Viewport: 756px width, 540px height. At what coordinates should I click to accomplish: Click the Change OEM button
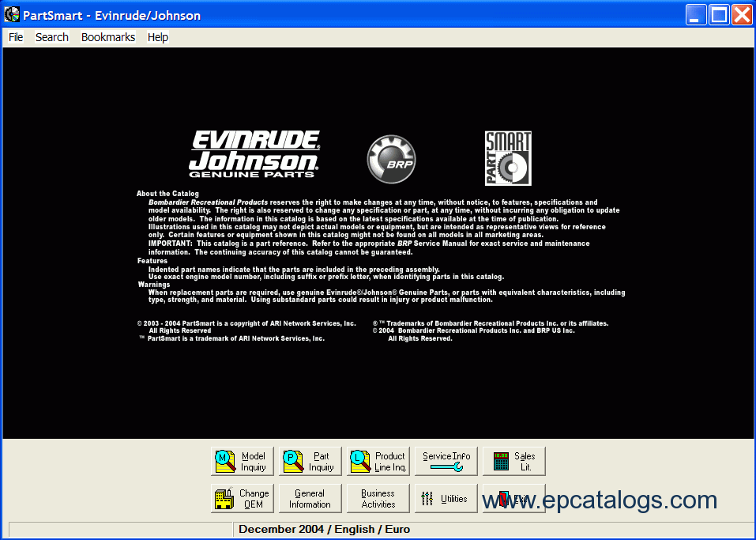pyautogui.click(x=243, y=499)
